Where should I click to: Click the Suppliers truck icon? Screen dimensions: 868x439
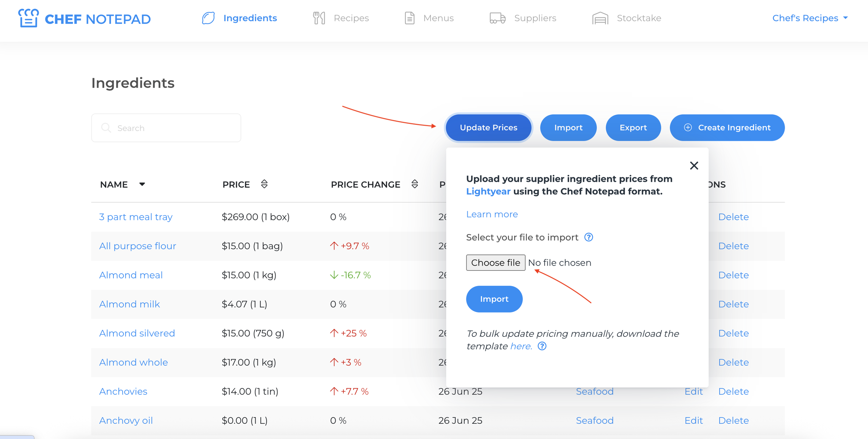coord(497,18)
